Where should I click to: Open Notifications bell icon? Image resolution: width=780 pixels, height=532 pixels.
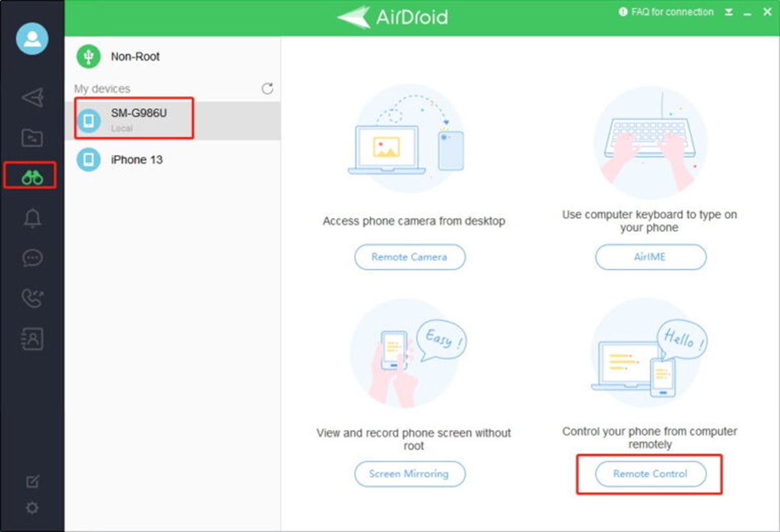(32, 218)
